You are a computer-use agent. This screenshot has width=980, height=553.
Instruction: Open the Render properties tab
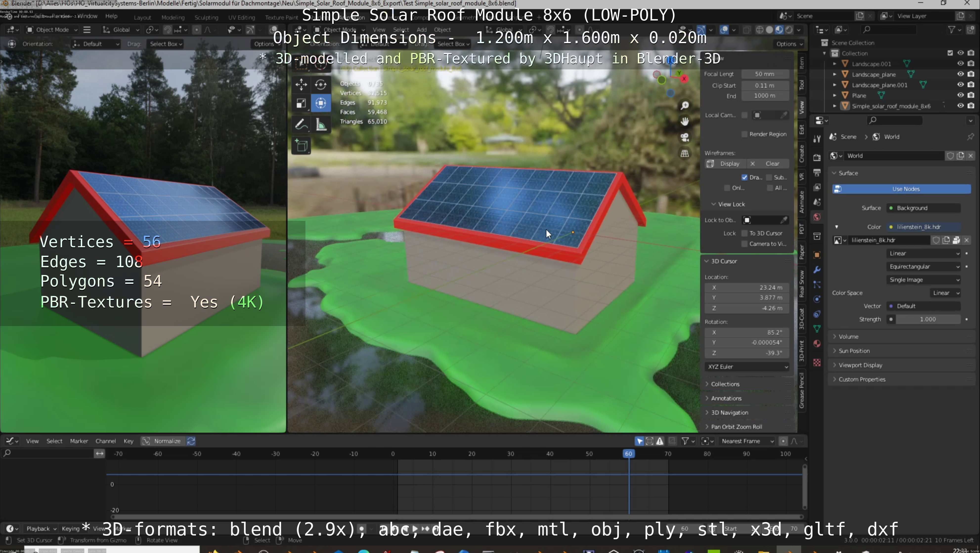[817, 157]
